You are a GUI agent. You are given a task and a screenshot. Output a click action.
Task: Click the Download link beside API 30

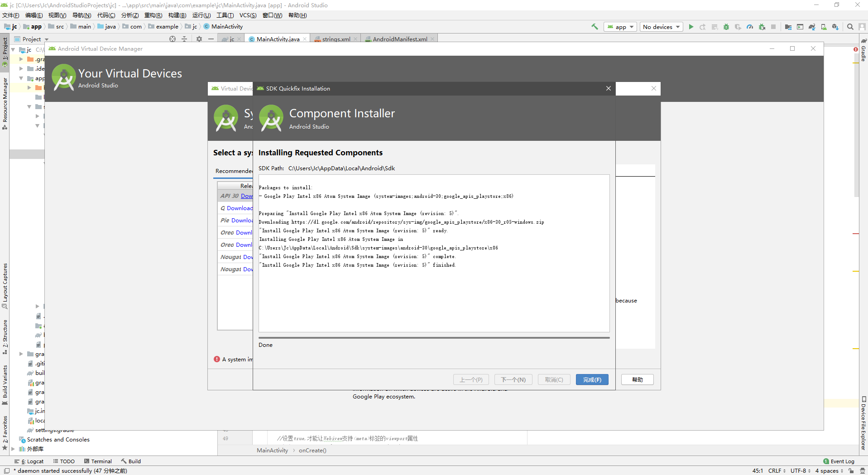(x=247, y=196)
